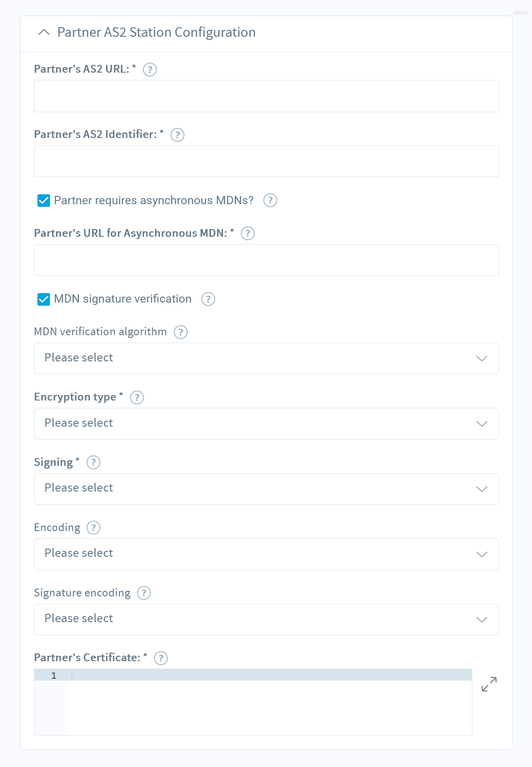Uncheck Partner requires asynchronous MDNs
Viewport: 532px width, 767px height.
(x=44, y=200)
